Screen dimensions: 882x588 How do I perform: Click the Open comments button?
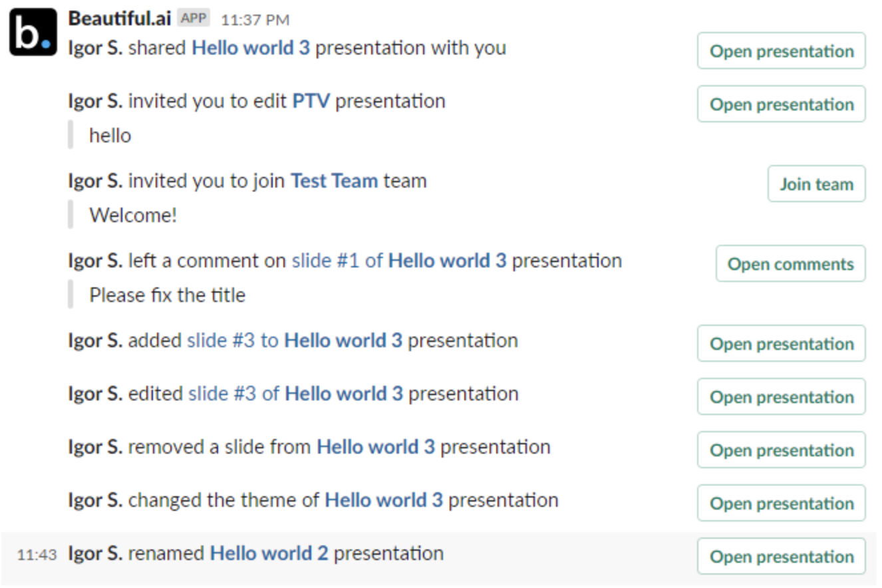pos(791,264)
